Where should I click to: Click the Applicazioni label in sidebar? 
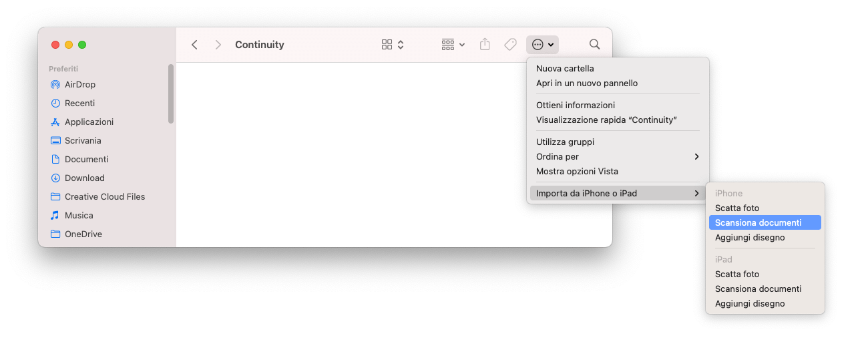click(89, 122)
